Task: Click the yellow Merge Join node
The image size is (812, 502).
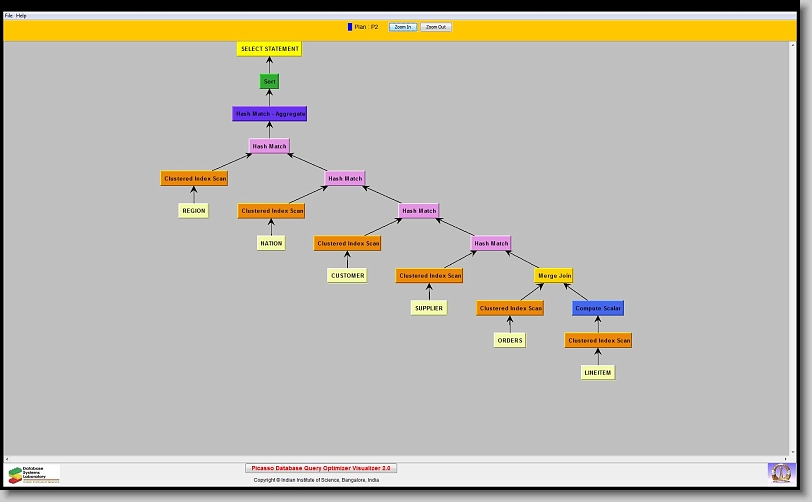Action: [555, 275]
